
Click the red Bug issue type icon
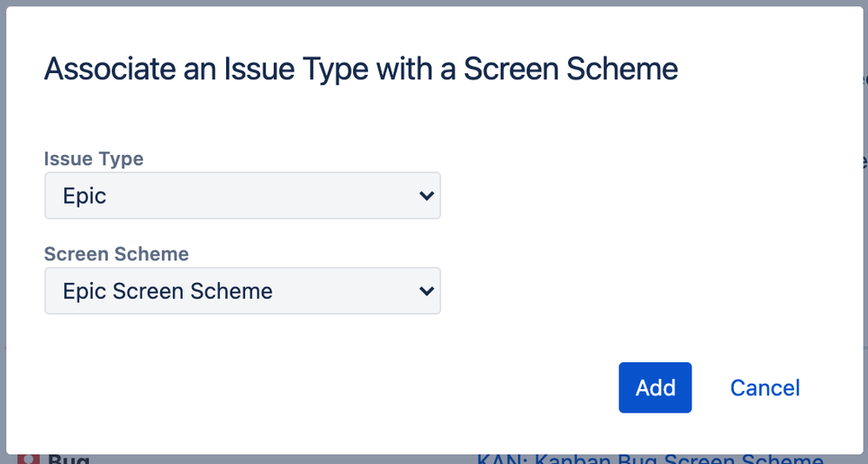(x=29, y=459)
